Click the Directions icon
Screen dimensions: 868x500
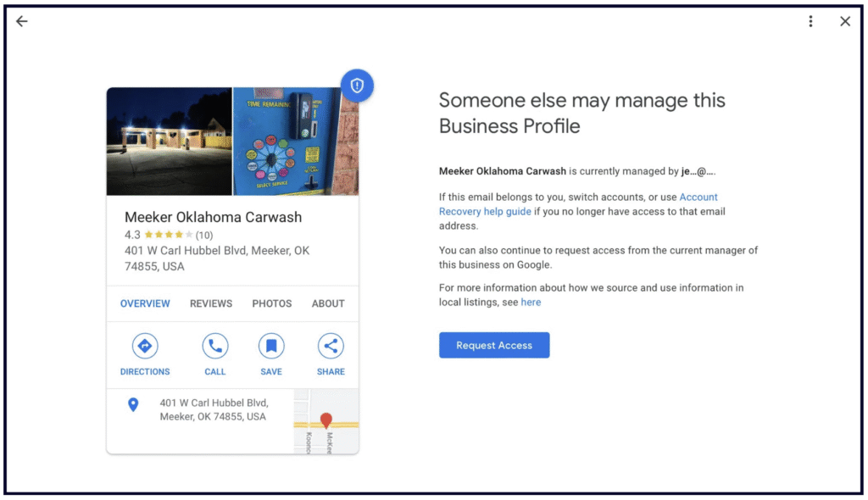tap(145, 346)
